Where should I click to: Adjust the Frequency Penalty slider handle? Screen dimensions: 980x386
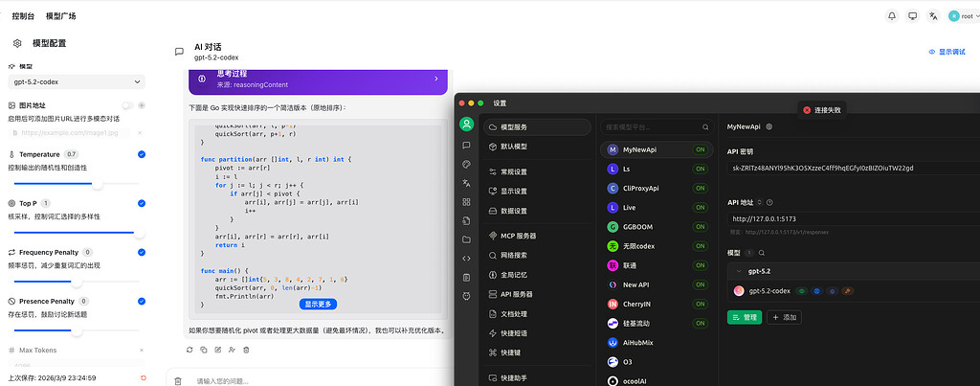point(77,282)
